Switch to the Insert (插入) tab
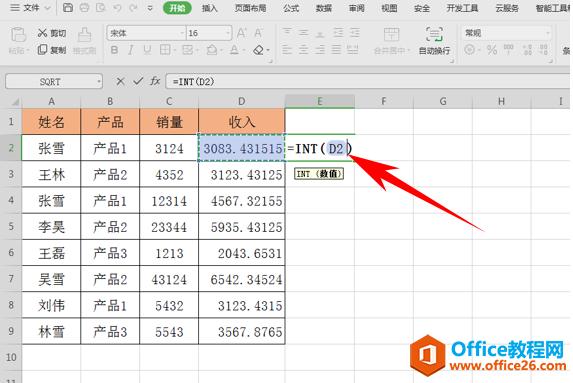 (209, 8)
